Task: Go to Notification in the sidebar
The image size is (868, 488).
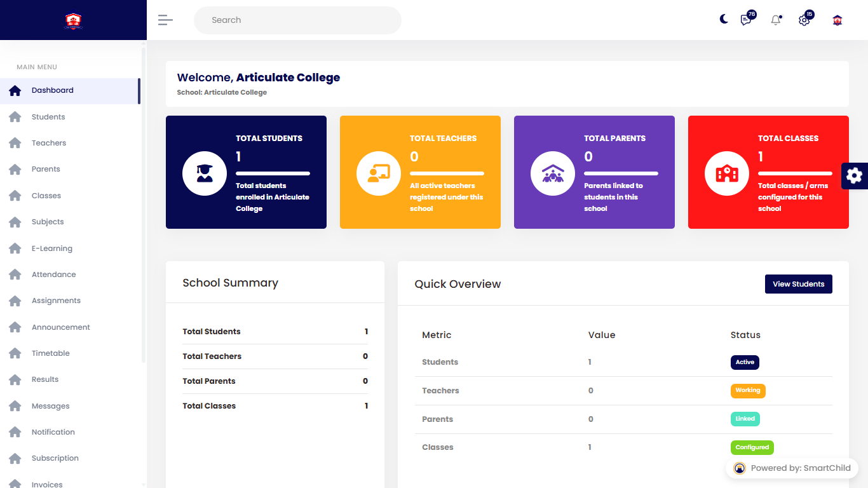Action: [x=70, y=432]
